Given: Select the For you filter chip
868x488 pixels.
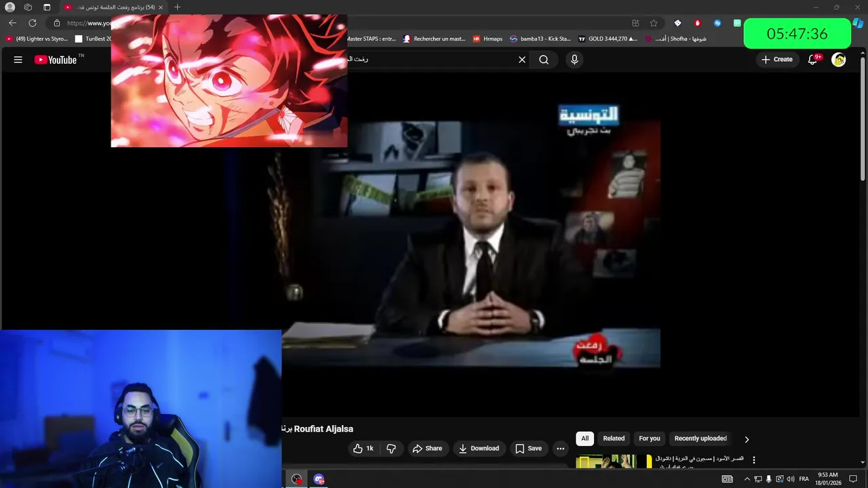Looking at the screenshot, I should (649, 439).
